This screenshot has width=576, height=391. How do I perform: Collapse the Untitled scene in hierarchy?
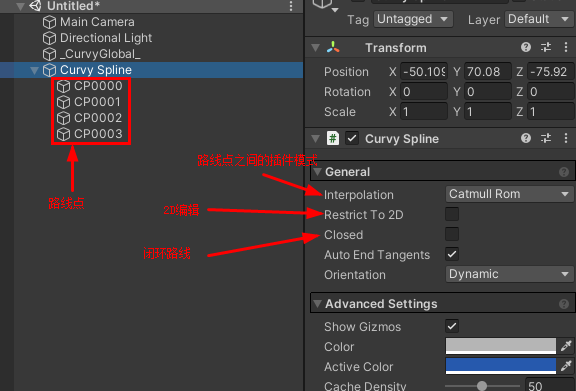[x=21, y=6]
